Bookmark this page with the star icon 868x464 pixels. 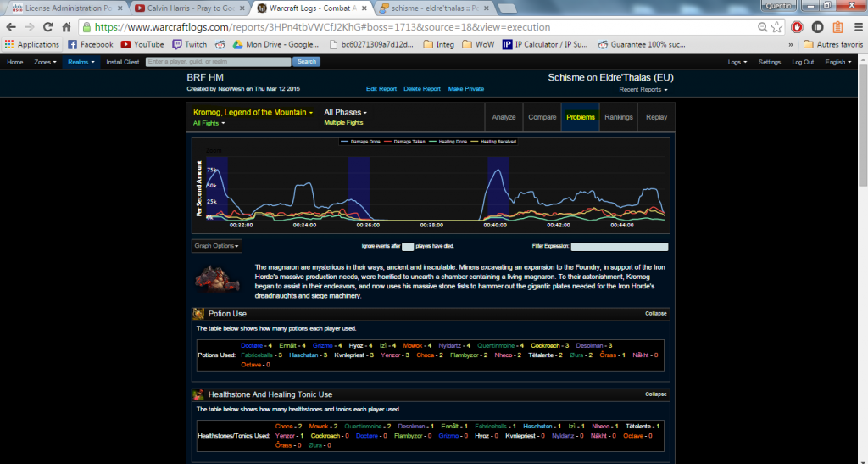pos(777,27)
